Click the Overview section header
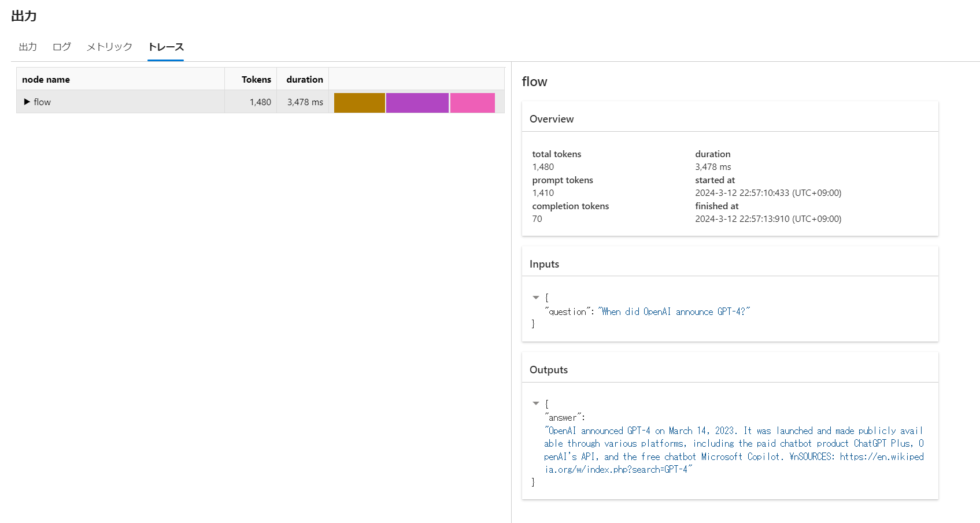The width and height of the screenshot is (980, 523). pyautogui.click(x=552, y=118)
